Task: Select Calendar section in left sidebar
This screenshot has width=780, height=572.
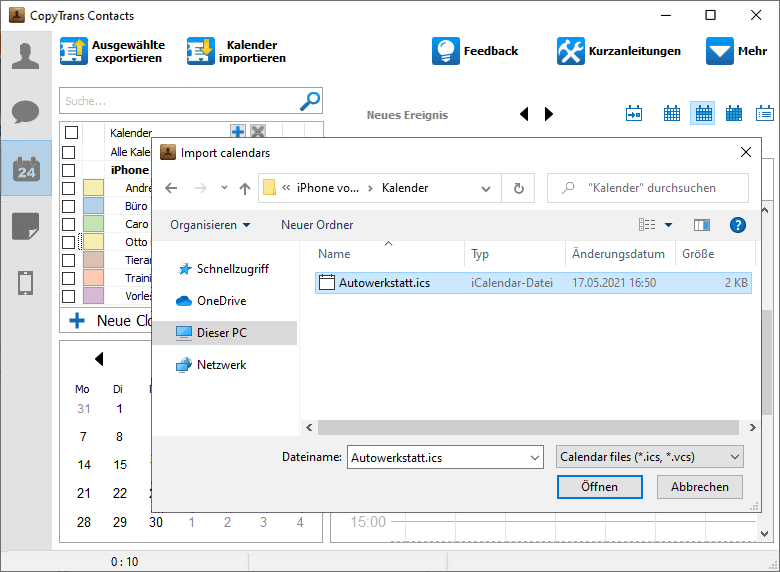Action: point(26,169)
